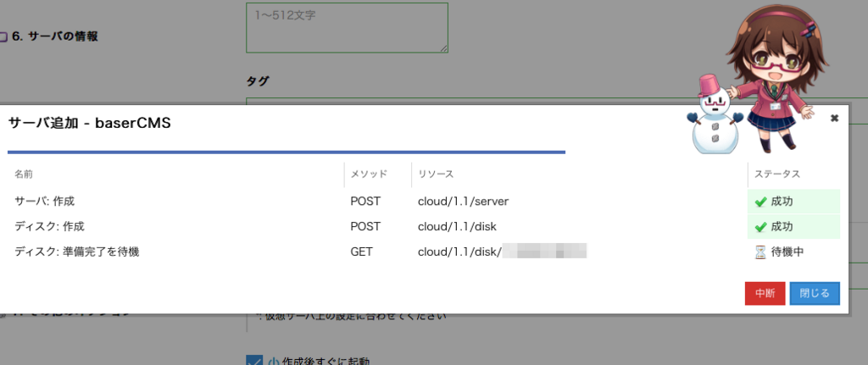
Task: Click the power icon beside 作成後すぐに起動
Action: pos(273,362)
